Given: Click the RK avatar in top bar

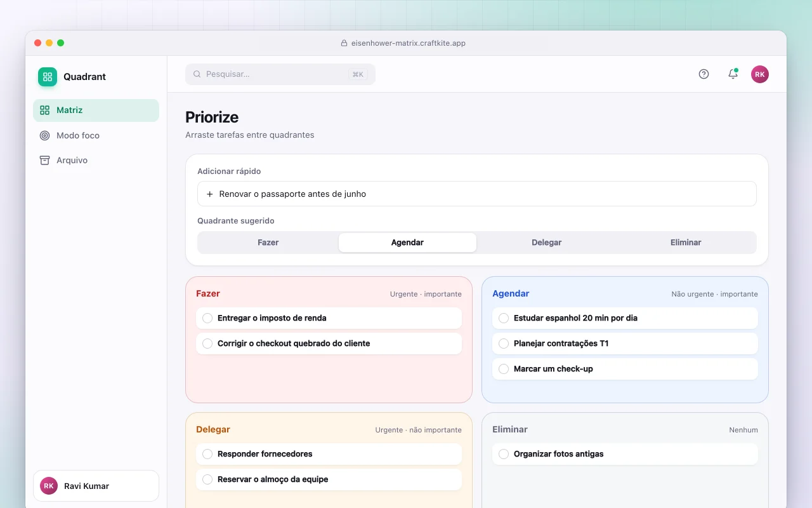Looking at the screenshot, I should click(760, 74).
